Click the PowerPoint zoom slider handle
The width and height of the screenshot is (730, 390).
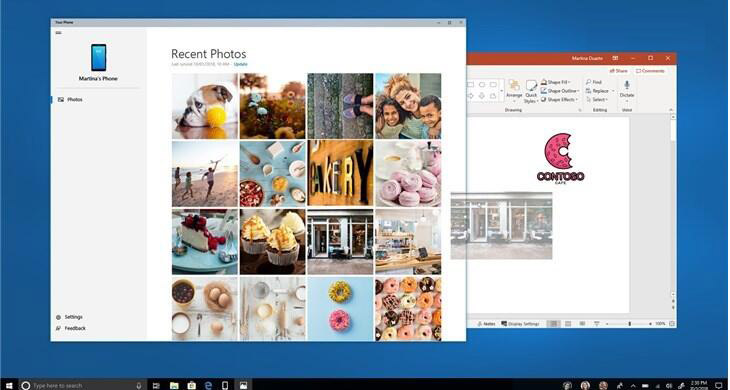(629, 323)
